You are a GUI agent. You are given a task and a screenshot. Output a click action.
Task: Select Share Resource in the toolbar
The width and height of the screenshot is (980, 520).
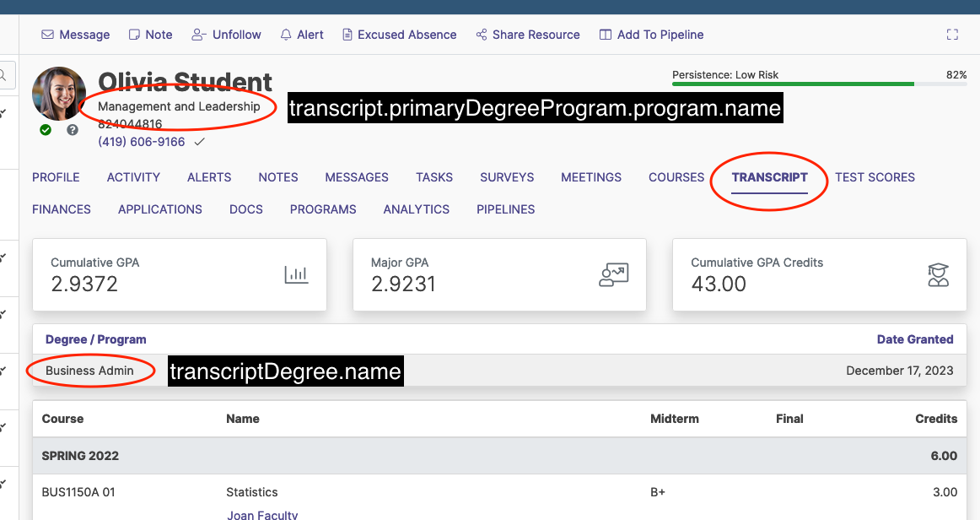coord(528,35)
